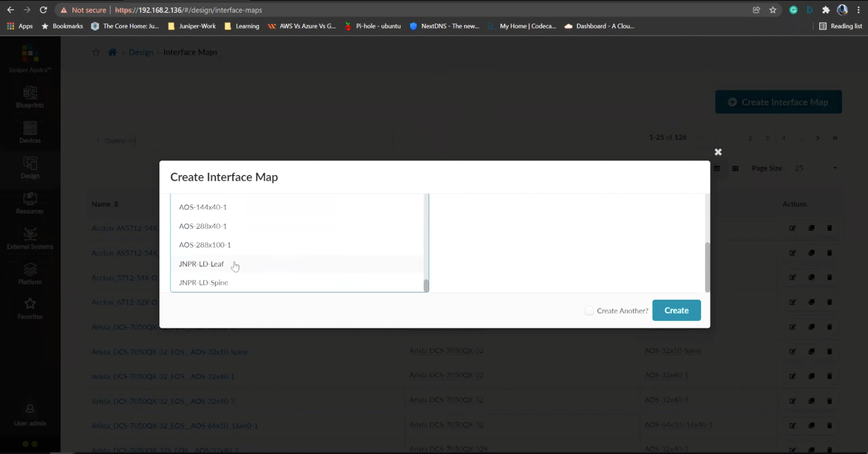Screen dimensions: 868x454
Task: Open Platform in the left sidebar
Action: pyautogui.click(x=30, y=274)
